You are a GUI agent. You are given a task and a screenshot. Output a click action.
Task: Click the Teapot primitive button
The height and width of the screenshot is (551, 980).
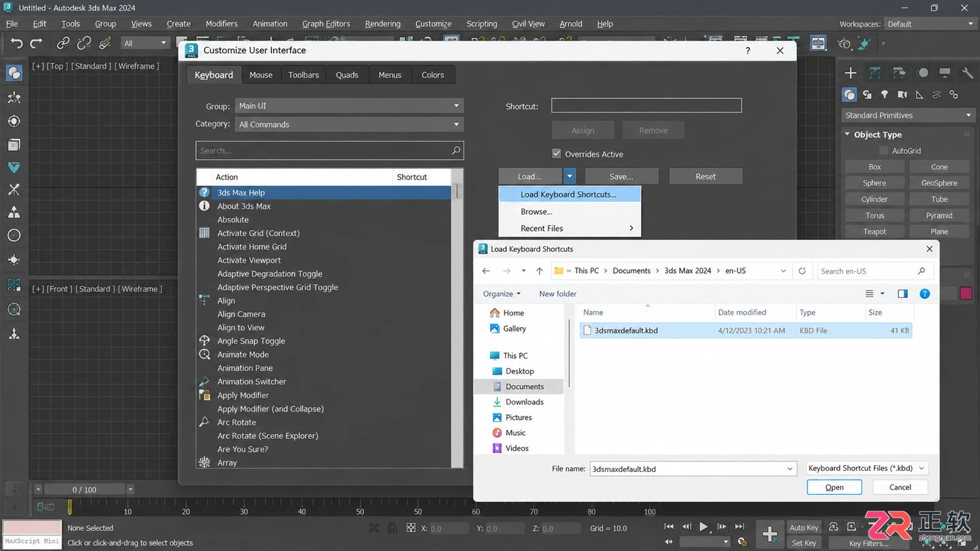(x=875, y=232)
